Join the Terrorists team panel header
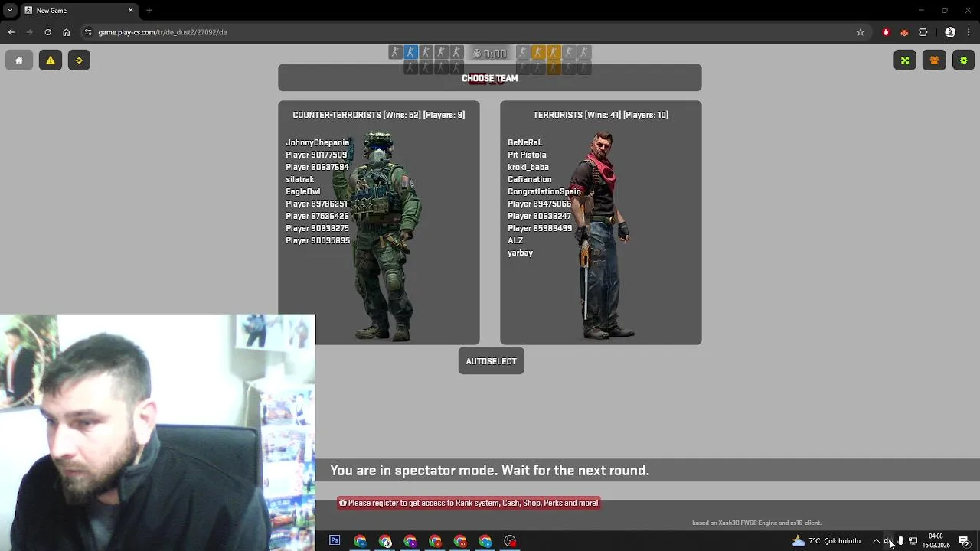 click(600, 115)
